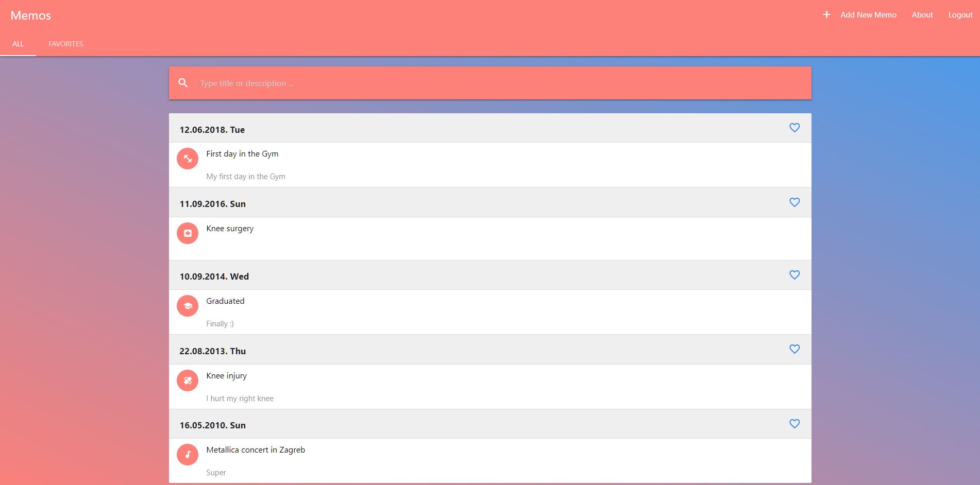Screen dimensions: 980x485
Task: Toggle the heart on the 11.09.2016 memo
Action: (x=795, y=202)
